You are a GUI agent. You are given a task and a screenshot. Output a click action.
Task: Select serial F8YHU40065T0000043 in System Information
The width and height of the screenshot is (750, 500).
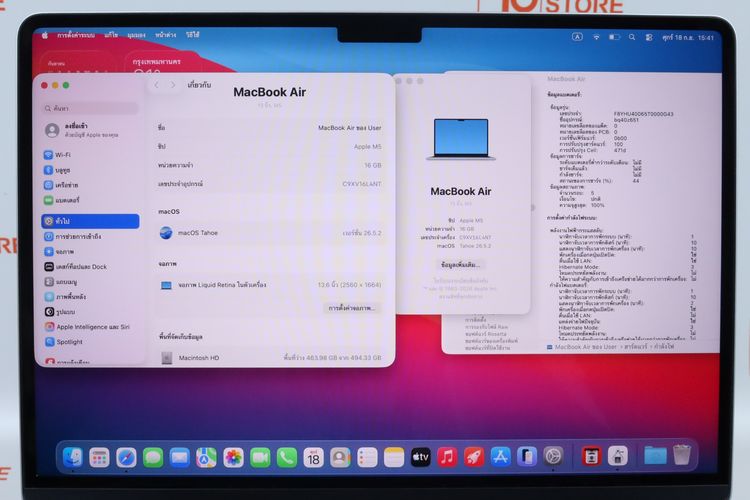[643, 114]
